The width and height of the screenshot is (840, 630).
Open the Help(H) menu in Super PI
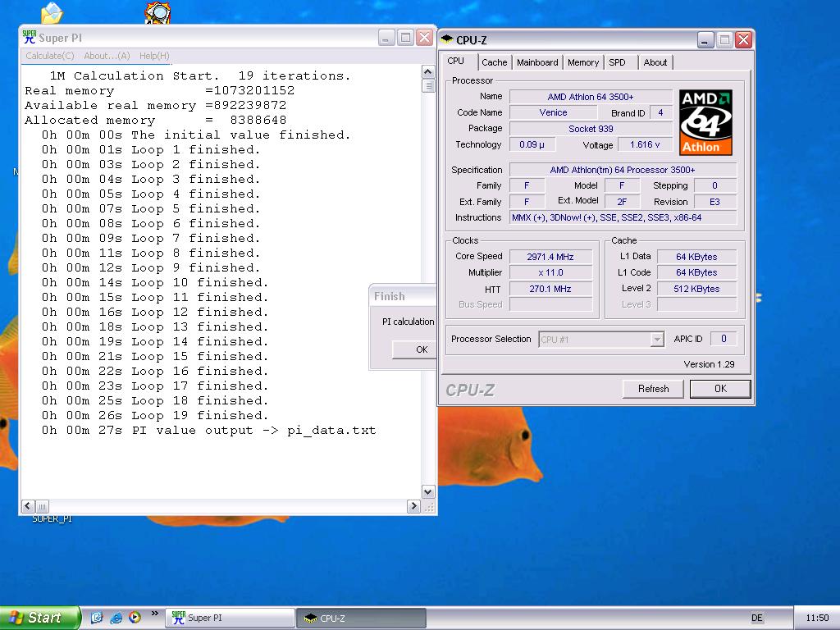pyautogui.click(x=154, y=56)
